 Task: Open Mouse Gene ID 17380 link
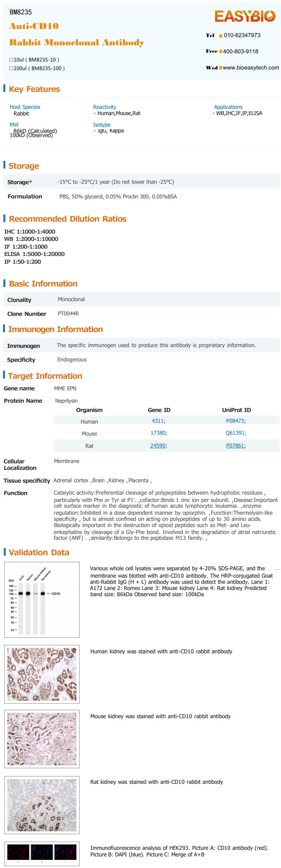pyautogui.click(x=157, y=433)
